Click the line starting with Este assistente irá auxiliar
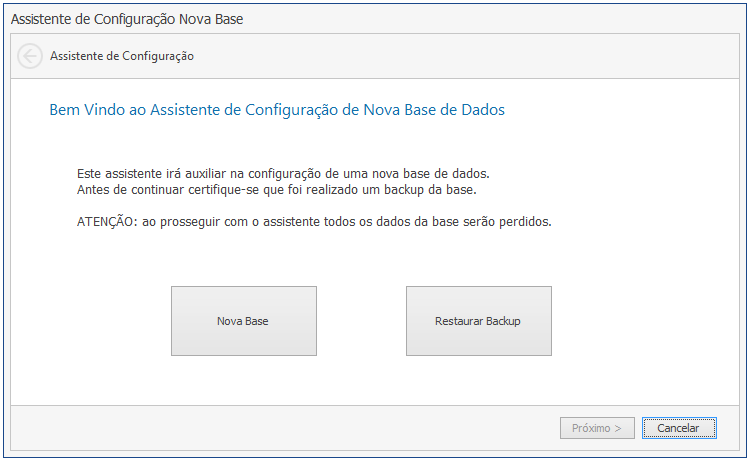The image size is (751, 463). point(283,173)
